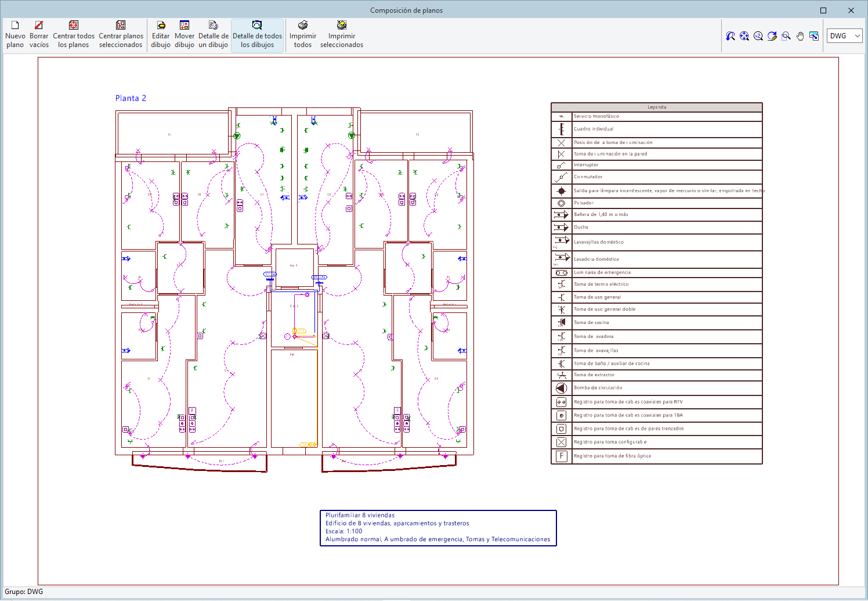
Task: Click the Nuevo plano button
Action: point(15,35)
